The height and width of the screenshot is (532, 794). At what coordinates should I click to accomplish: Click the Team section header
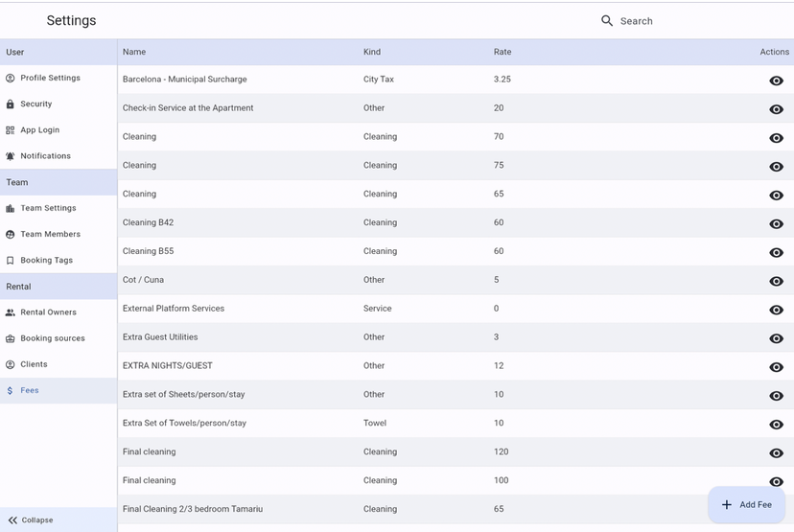click(58, 182)
